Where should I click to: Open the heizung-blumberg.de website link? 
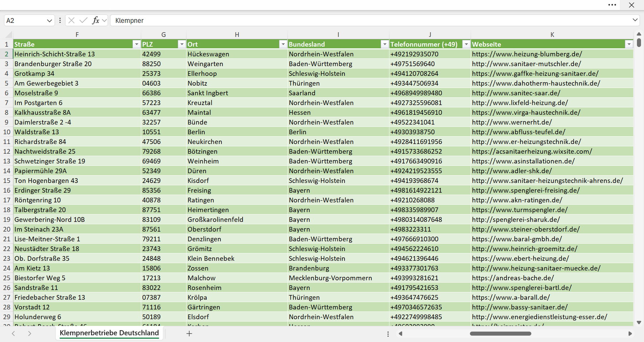pyautogui.click(x=527, y=54)
